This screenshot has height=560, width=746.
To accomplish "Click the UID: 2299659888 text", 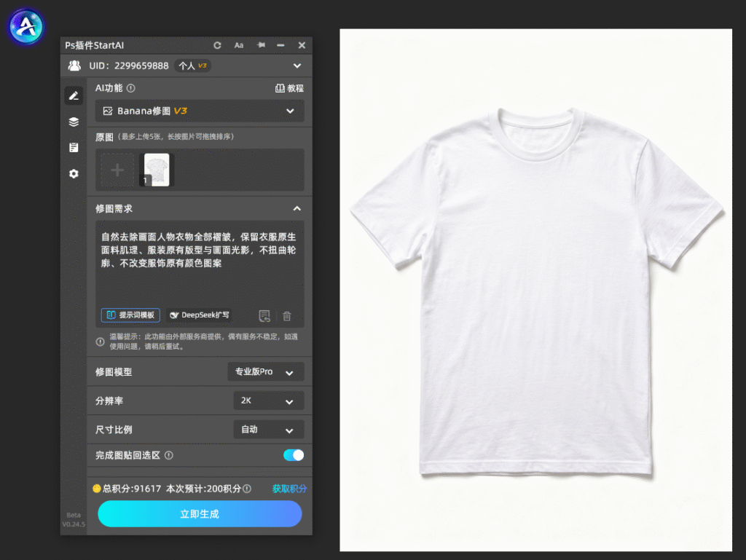I will pyautogui.click(x=129, y=66).
